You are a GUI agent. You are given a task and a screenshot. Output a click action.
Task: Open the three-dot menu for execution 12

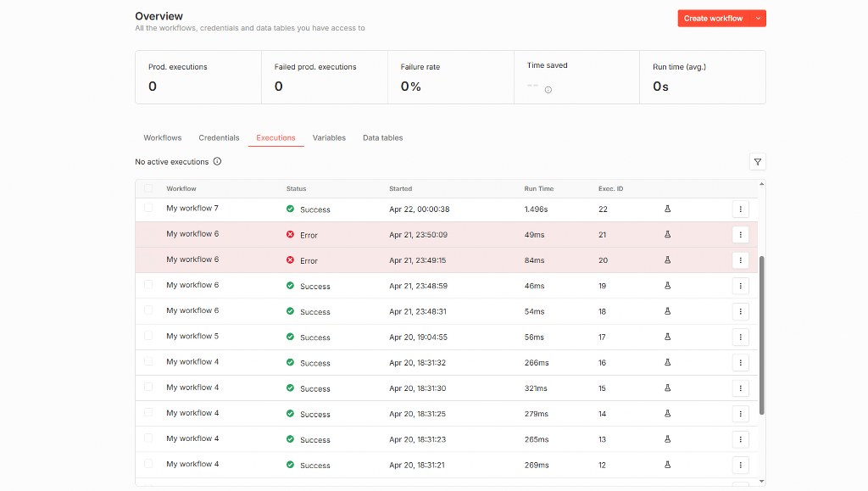pyautogui.click(x=740, y=465)
